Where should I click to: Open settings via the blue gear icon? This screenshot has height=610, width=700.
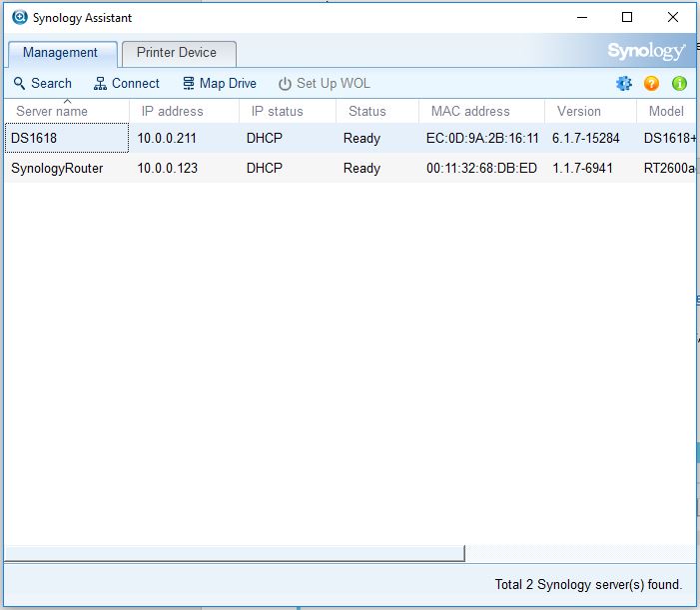tap(624, 84)
